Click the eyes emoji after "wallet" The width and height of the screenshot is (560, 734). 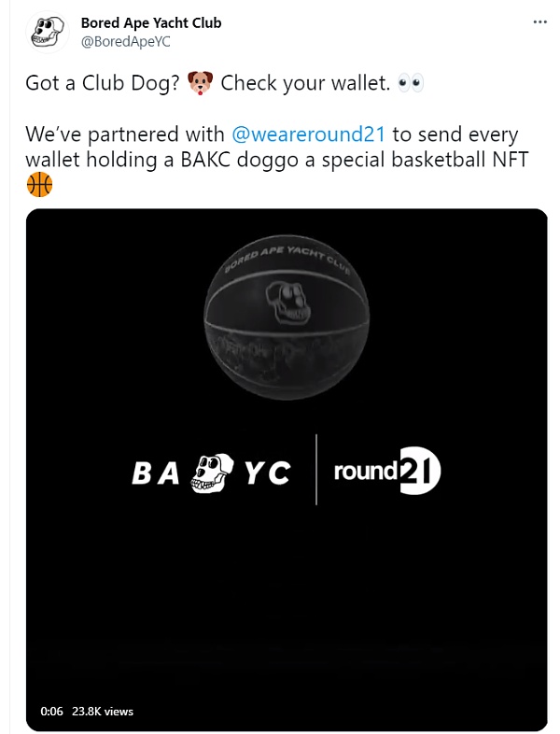tap(411, 82)
